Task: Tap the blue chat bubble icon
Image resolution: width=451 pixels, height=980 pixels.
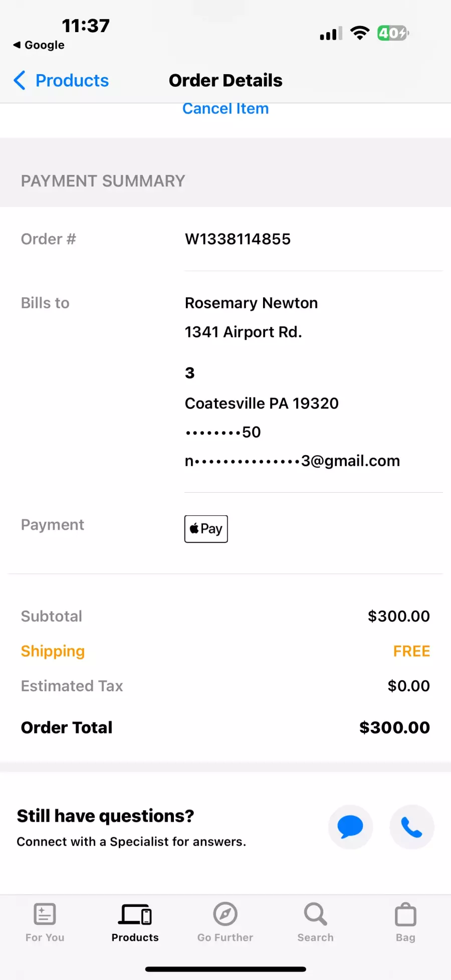Action: pos(350,827)
